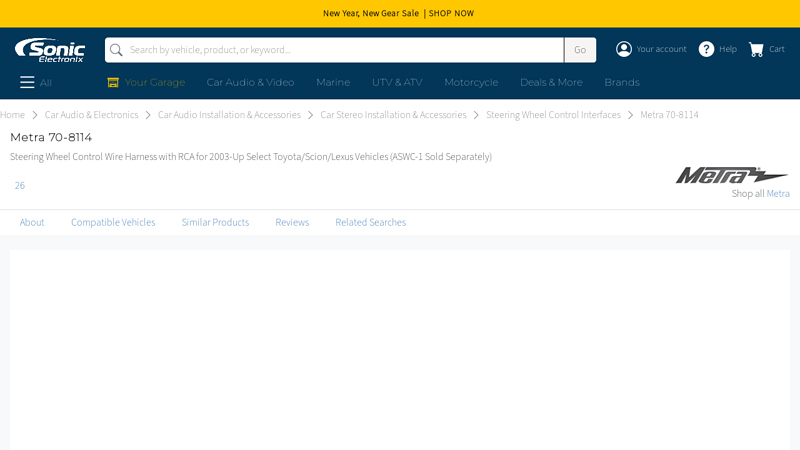Image resolution: width=800 pixels, height=450 pixels.
Task: Type in the product search field
Action: 340,50
